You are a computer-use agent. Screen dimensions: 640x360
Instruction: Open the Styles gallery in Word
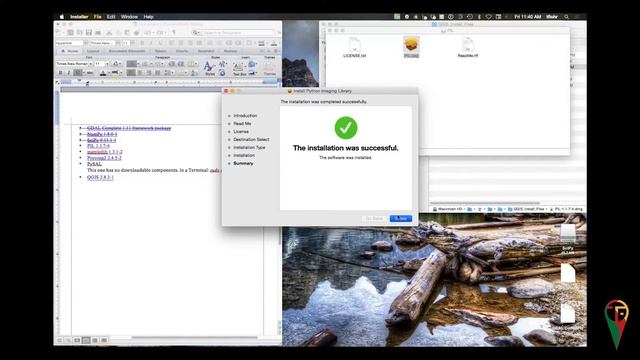pos(210,68)
